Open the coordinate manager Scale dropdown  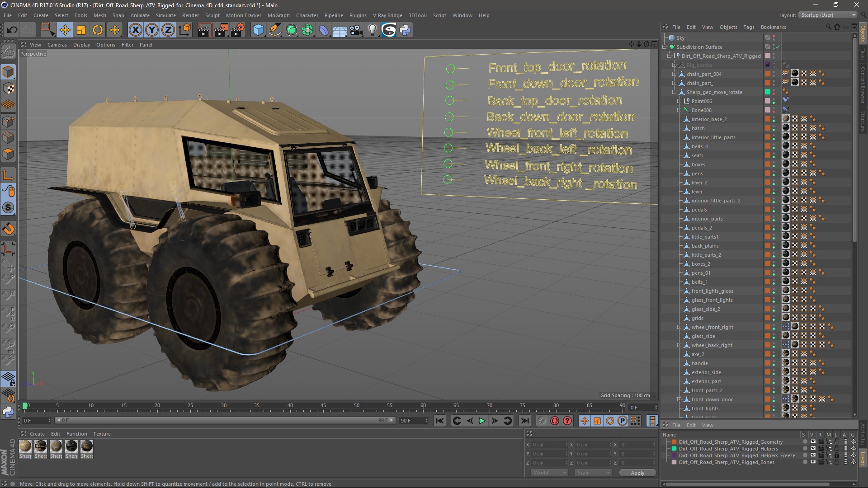(593, 473)
